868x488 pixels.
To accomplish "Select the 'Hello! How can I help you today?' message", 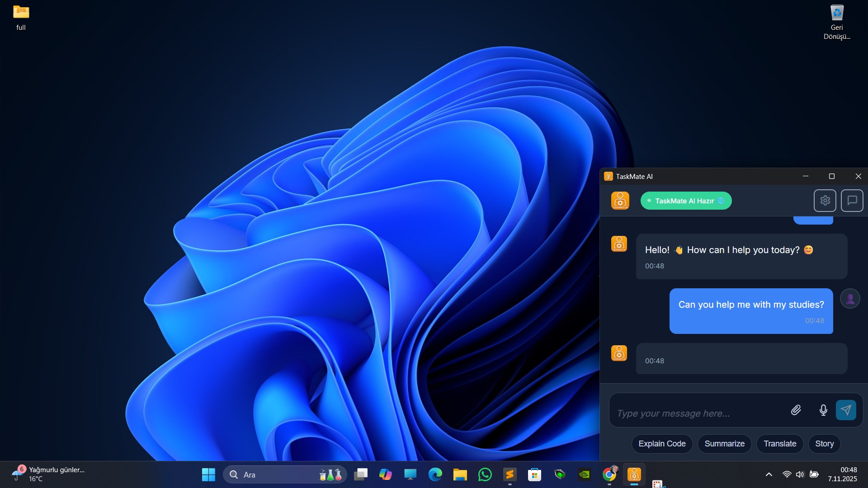I will [741, 256].
